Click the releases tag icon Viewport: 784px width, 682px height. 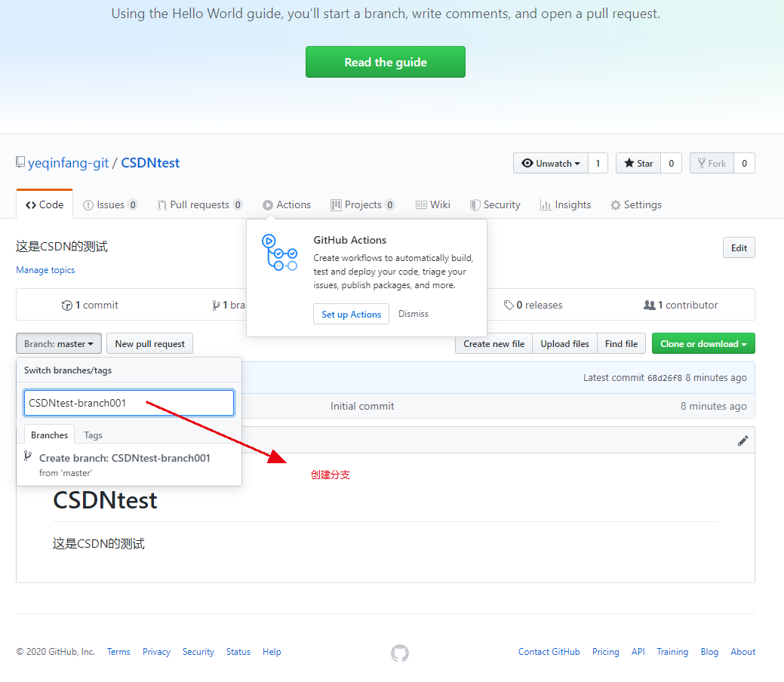click(509, 305)
